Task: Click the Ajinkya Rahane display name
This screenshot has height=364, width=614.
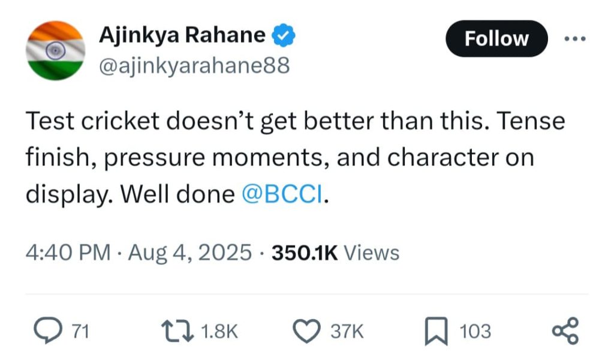Action: [x=182, y=36]
